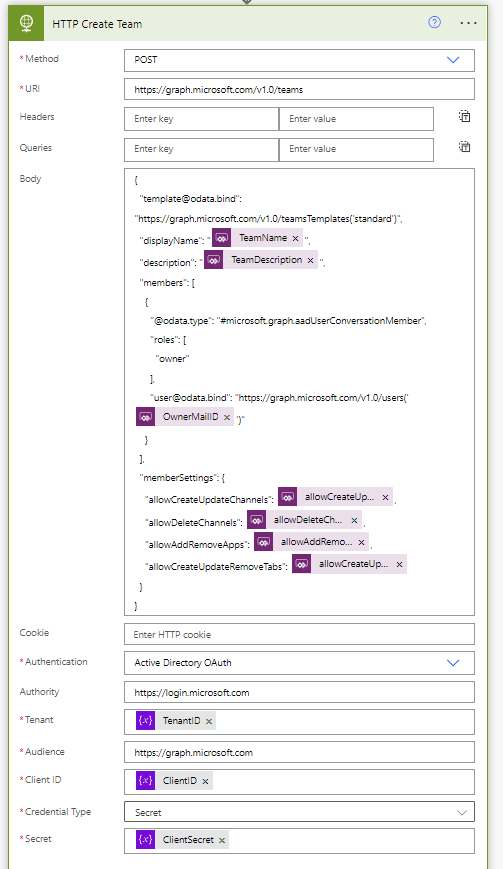Viewport: 503px width, 869px height.
Task: Click the TeamDescription token label
Action: [x=266, y=260]
